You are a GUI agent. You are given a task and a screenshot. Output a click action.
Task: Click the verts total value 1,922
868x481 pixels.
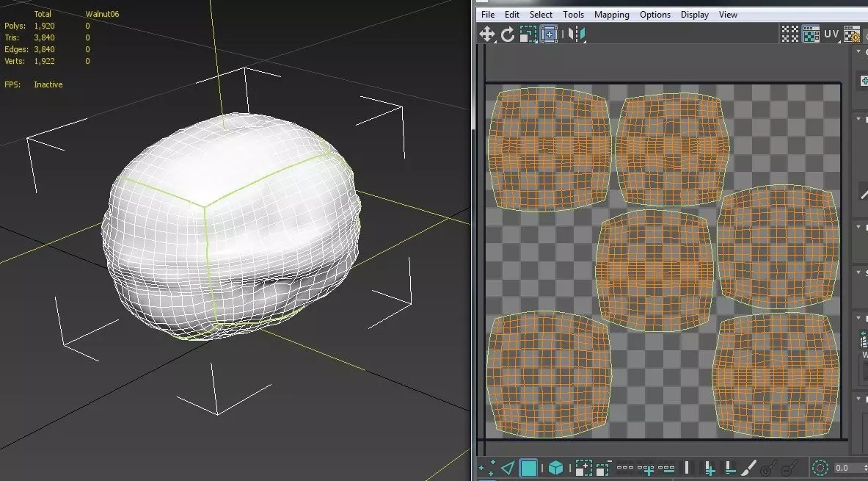[x=44, y=61]
